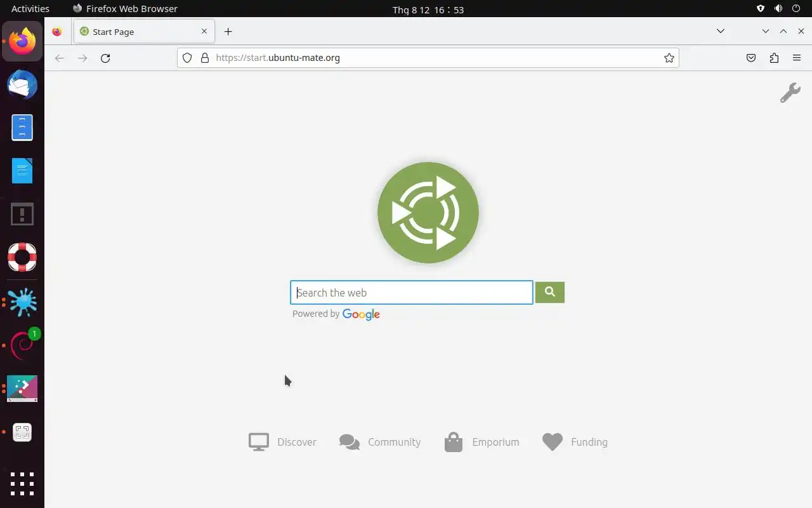Select the Start Page tab
The image size is (812, 508).
point(144,32)
